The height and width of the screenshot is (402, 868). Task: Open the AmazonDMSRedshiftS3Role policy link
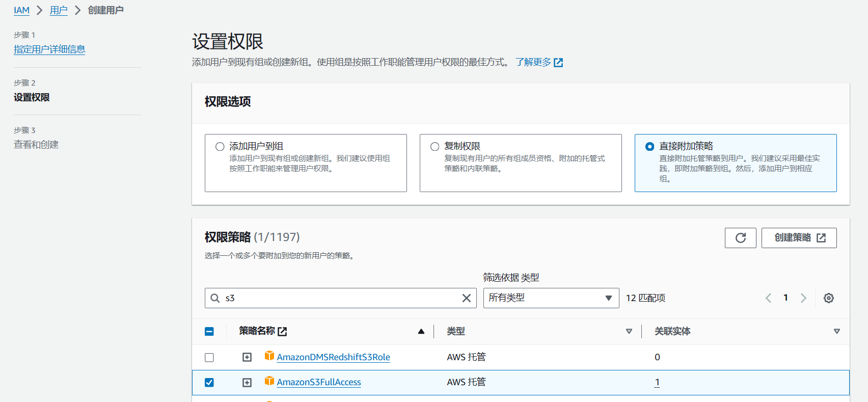pos(334,357)
